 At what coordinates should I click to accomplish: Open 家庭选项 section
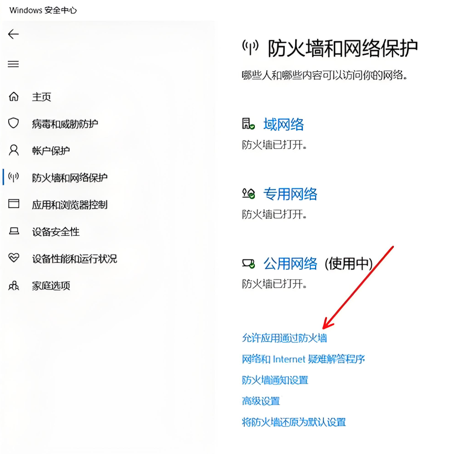point(51,285)
